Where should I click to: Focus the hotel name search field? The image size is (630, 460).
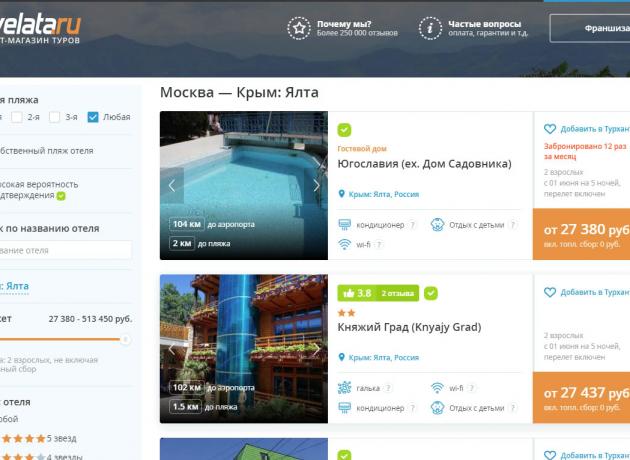coord(65,250)
